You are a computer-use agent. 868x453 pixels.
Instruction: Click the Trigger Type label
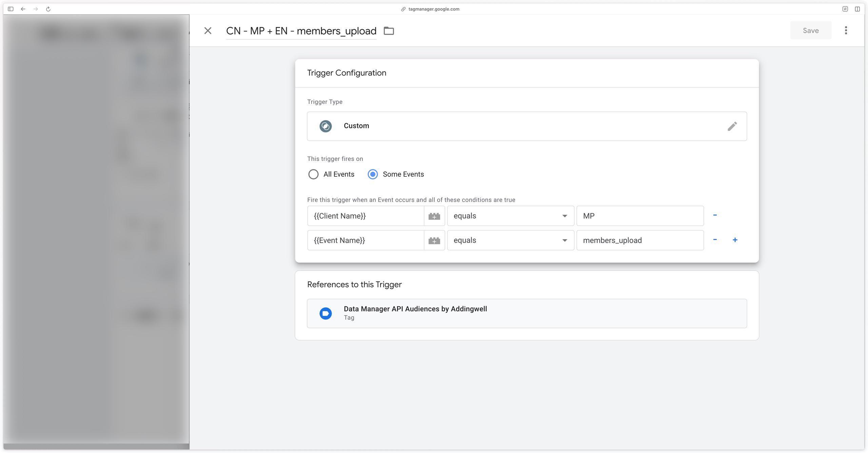click(x=325, y=102)
